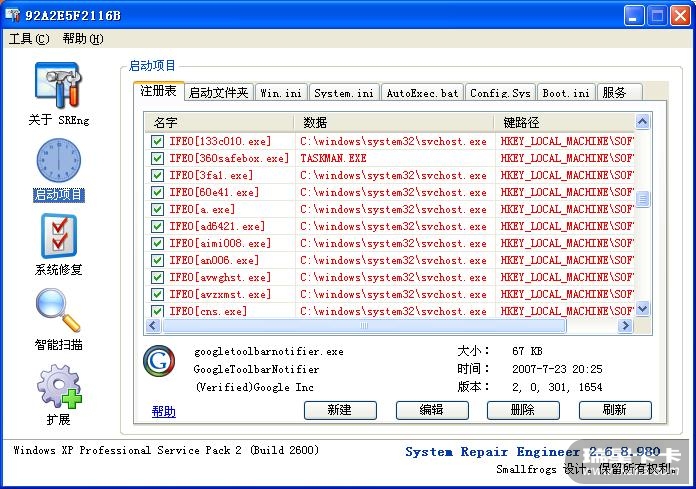Select the IFEO[avzxmst.exe] row

pyautogui.click(x=390, y=294)
